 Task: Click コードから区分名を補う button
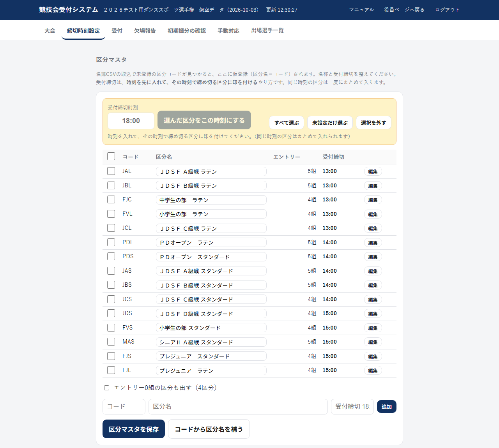click(209, 429)
